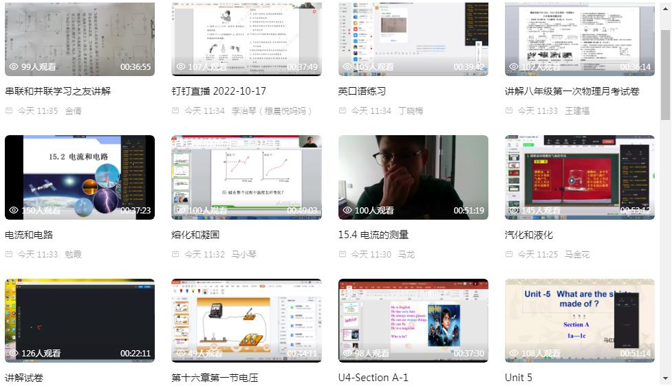Open the 英口语练习 title link
The height and width of the screenshot is (387, 672).
[362, 91]
